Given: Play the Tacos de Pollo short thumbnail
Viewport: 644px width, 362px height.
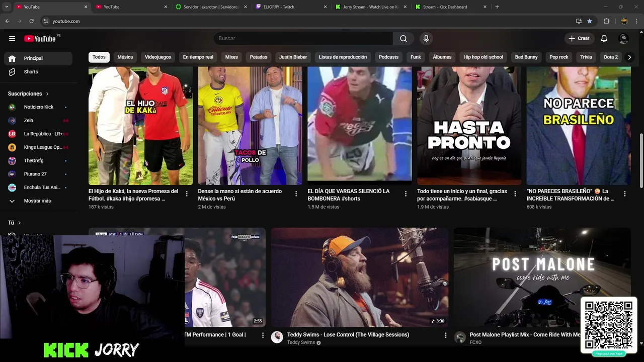Looking at the screenshot, I should tap(250, 126).
